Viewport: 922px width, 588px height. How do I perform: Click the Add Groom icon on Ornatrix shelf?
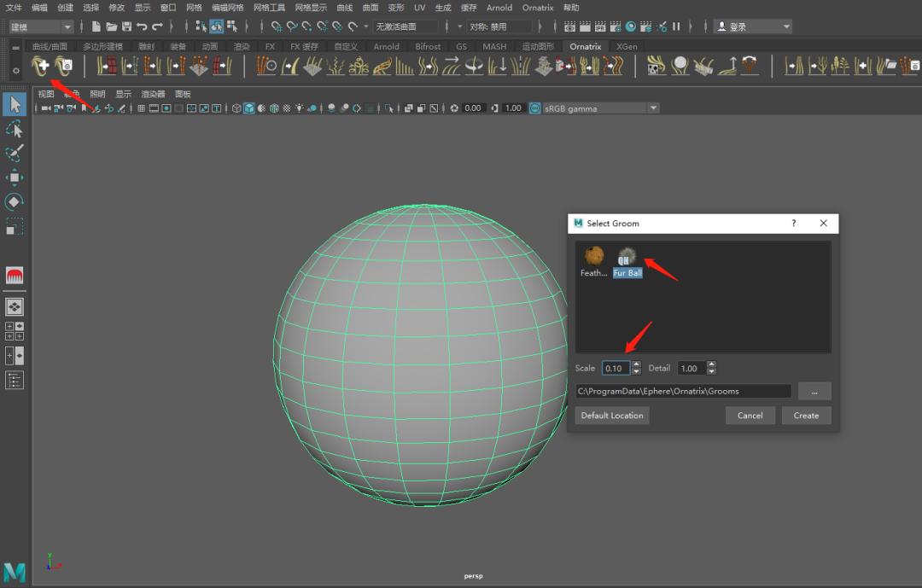(x=40, y=66)
